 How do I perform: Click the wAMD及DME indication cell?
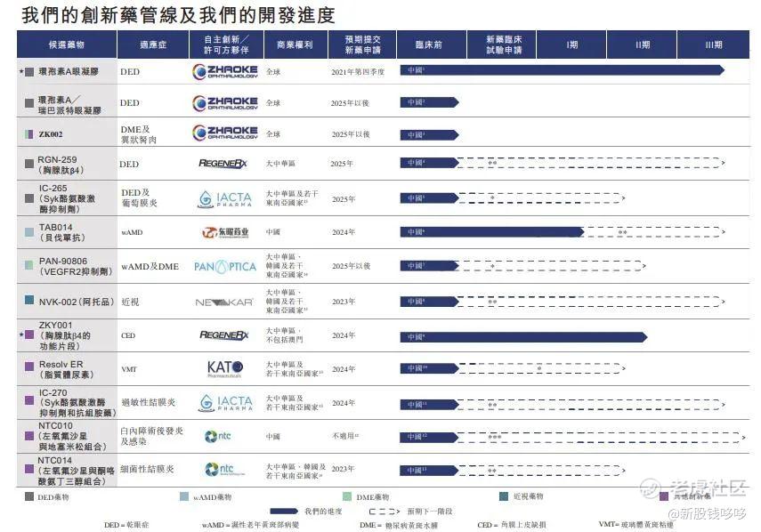point(150,266)
